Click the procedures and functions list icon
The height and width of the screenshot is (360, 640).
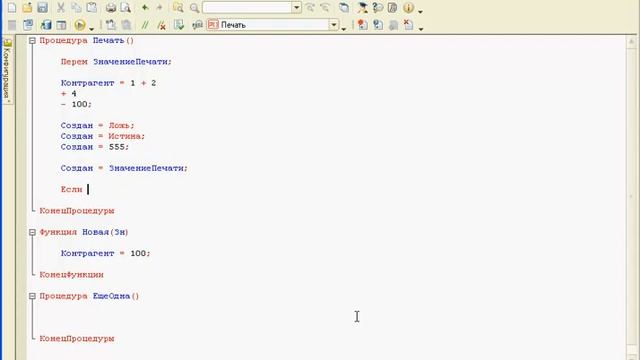[x=198, y=25]
